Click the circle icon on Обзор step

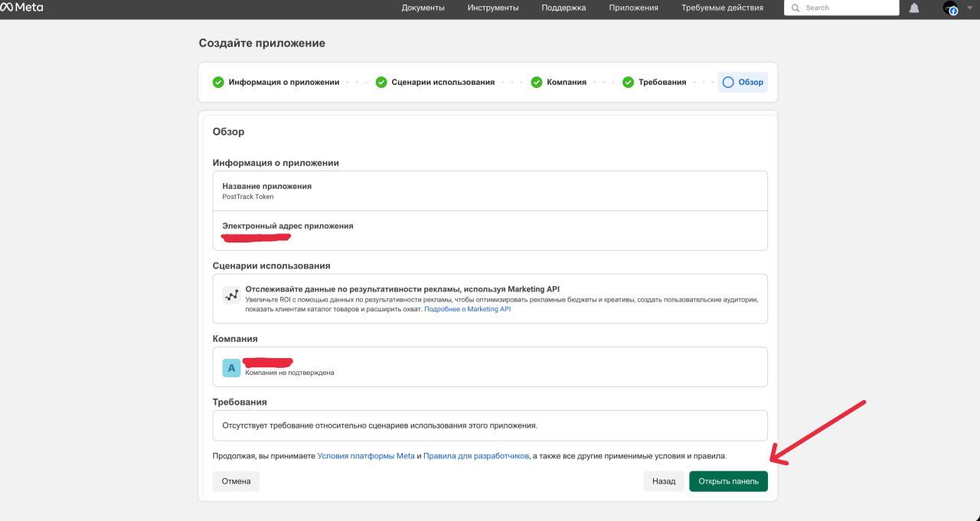click(x=728, y=81)
